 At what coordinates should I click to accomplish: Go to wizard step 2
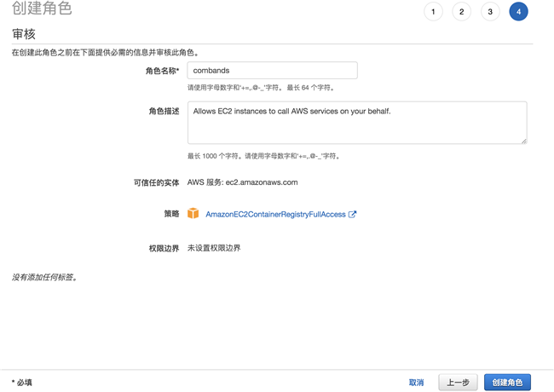pyautogui.click(x=461, y=12)
